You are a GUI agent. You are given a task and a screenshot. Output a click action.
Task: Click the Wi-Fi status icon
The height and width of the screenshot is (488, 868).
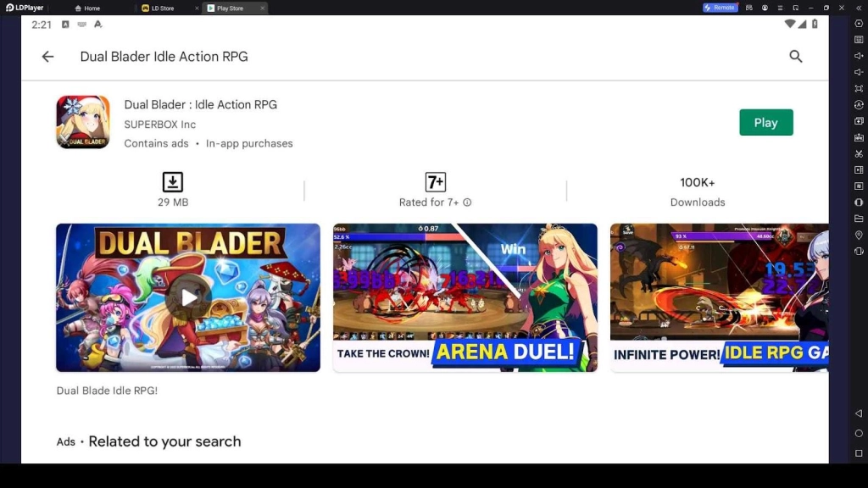(790, 24)
